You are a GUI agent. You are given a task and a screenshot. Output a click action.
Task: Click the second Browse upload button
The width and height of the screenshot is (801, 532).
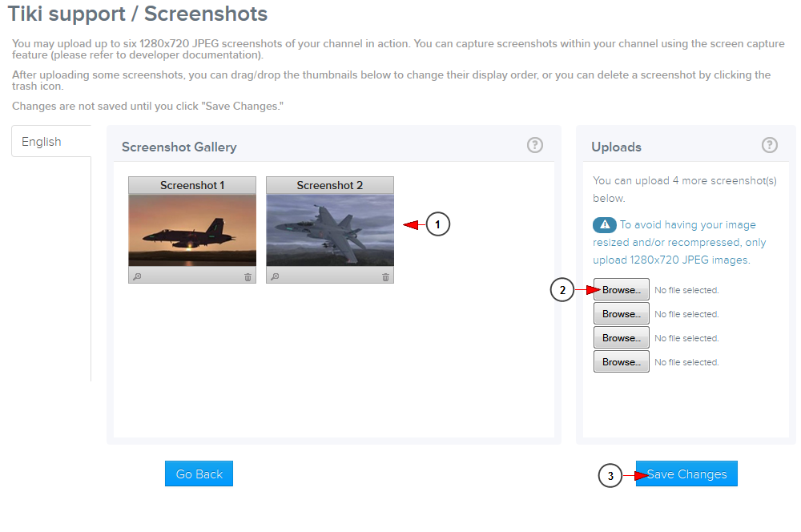click(x=621, y=313)
